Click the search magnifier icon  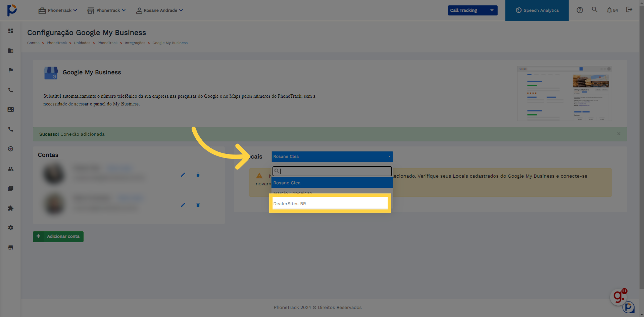point(594,9)
